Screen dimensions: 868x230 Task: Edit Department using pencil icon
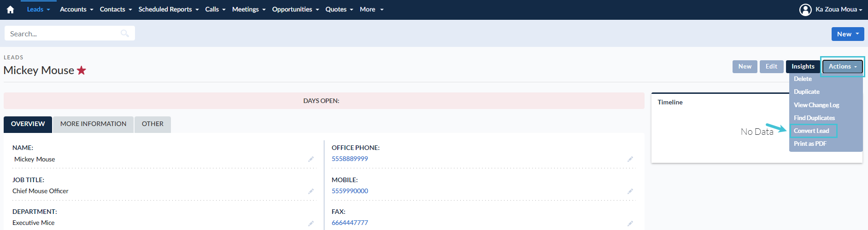click(x=311, y=223)
